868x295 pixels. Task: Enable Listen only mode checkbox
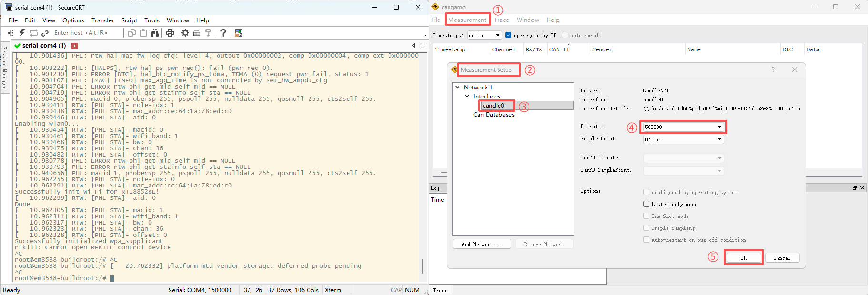646,204
